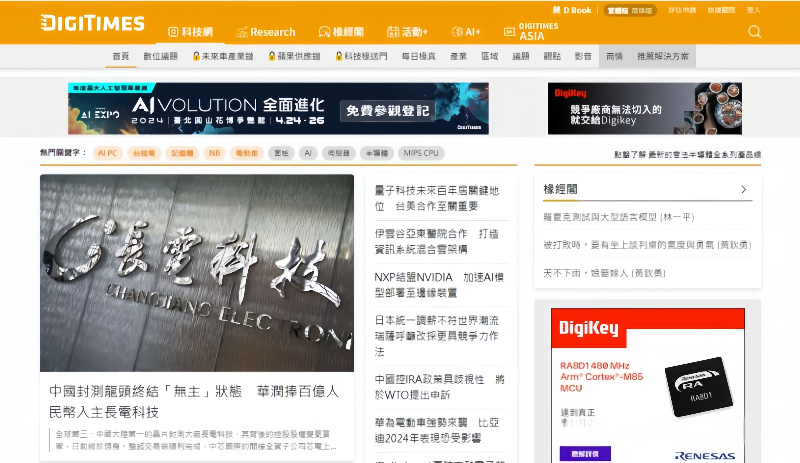Select 產業 in the sub-navigation
The width and height of the screenshot is (800, 463).
458,56
